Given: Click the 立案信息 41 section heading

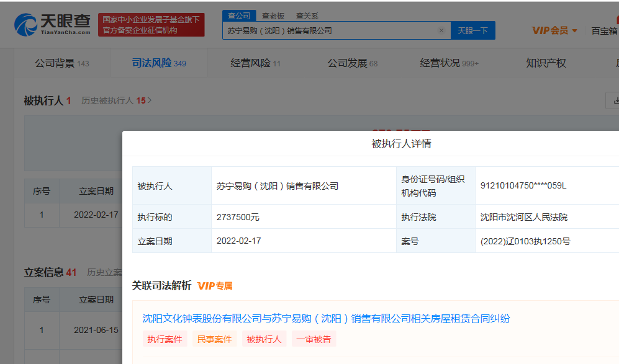Looking at the screenshot, I should (50, 272).
